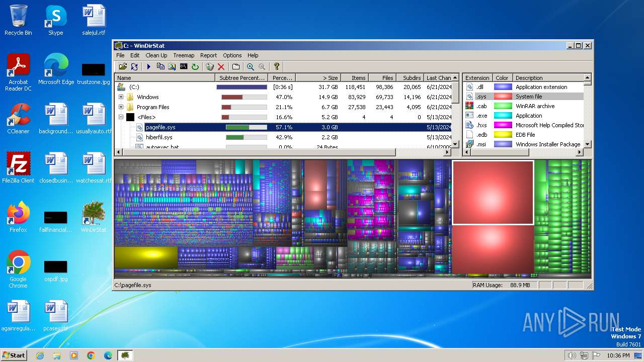Screen dimensions: 644x362
Task: Click the green Refresh Selected icon
Action: [195, 66]
